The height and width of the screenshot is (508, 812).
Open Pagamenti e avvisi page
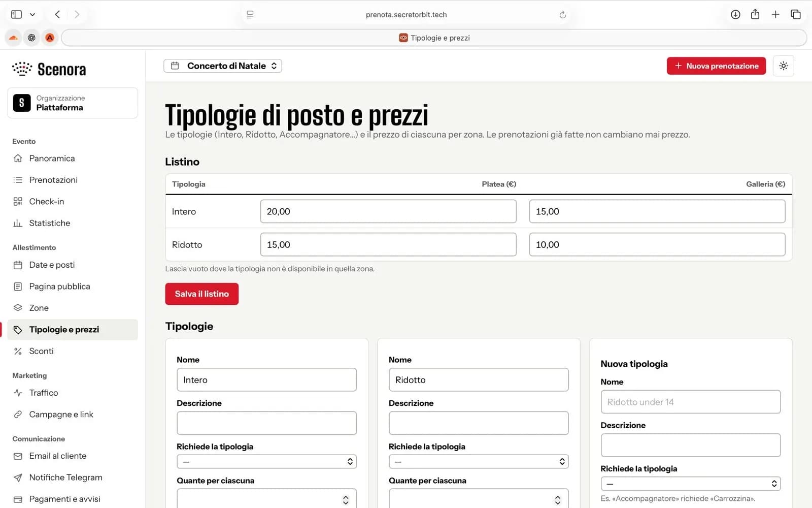[73, 499]
